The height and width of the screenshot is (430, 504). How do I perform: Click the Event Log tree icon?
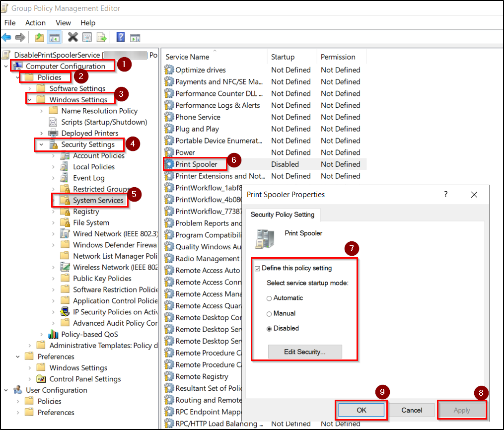click(65, 178)
